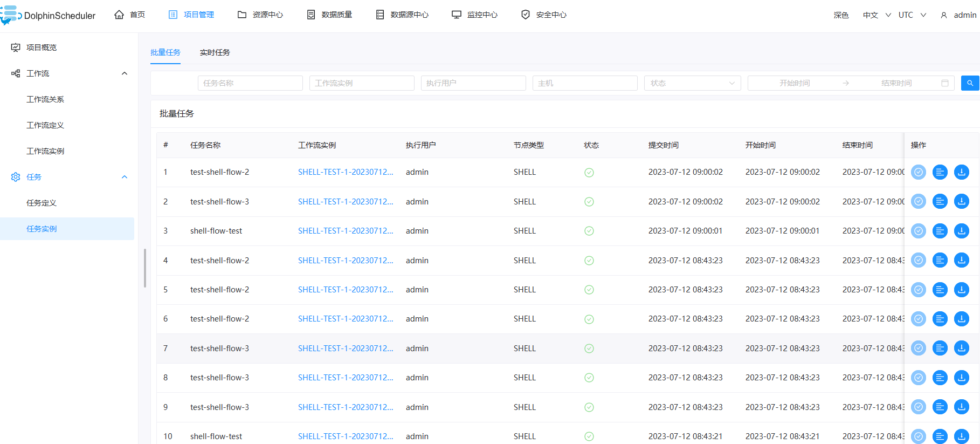Click 提交时间 column header

click(664, 145)
